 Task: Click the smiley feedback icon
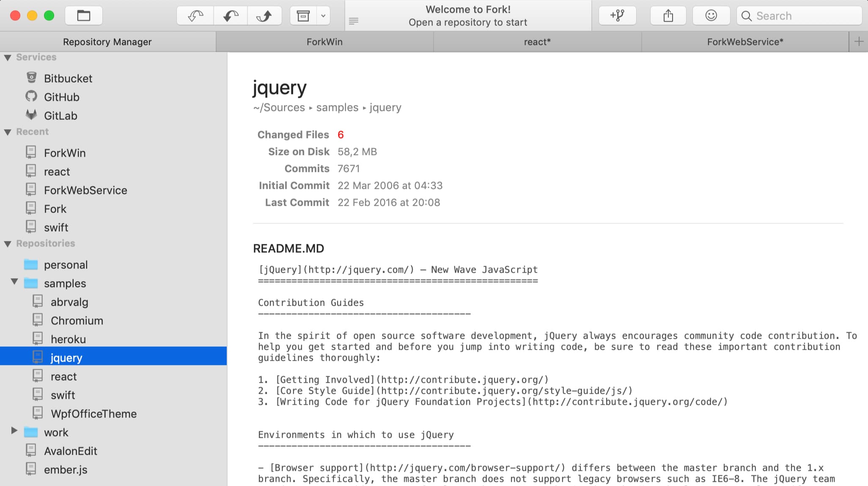tap(711, 16)
